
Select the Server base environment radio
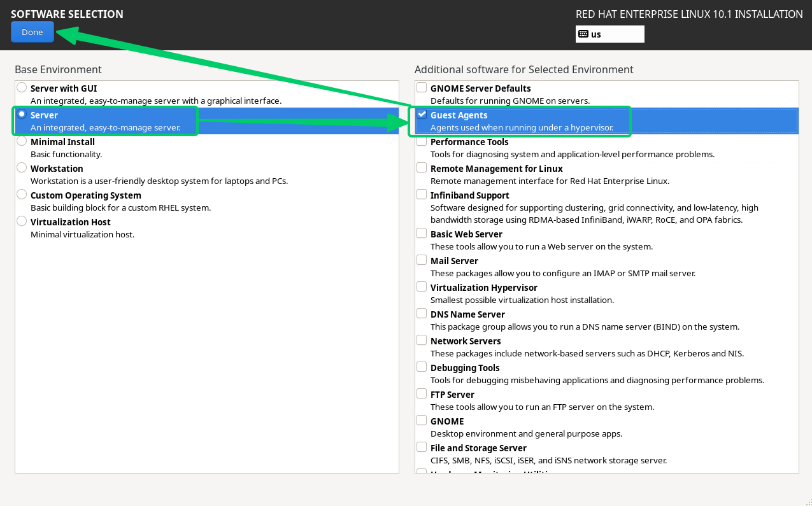pyautogui.click(x=22, y=115)
